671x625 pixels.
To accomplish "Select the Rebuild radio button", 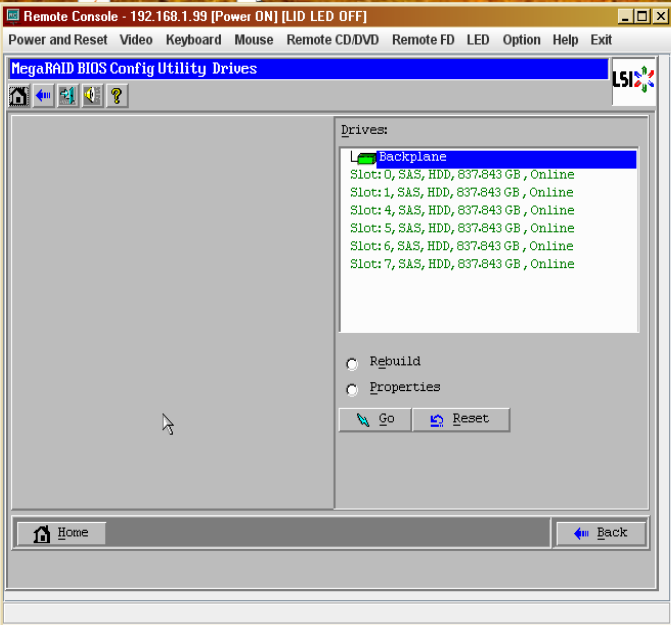I will 352,364.
